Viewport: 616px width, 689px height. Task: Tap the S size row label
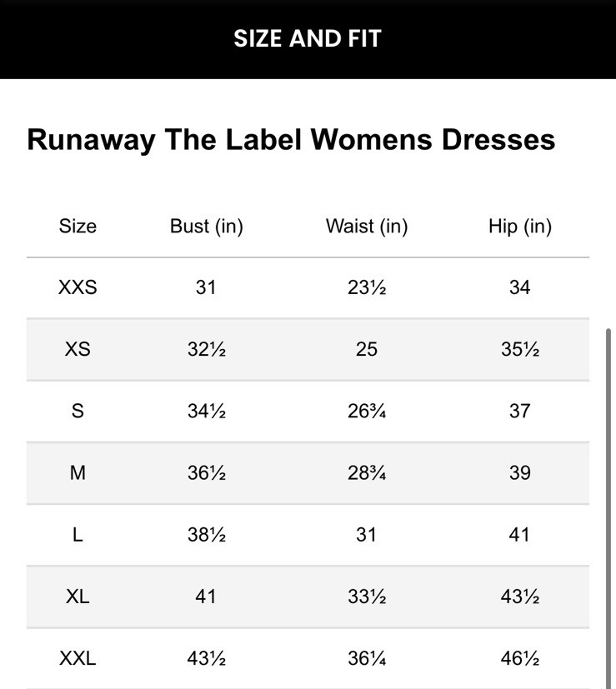click(x=78, y=411)
